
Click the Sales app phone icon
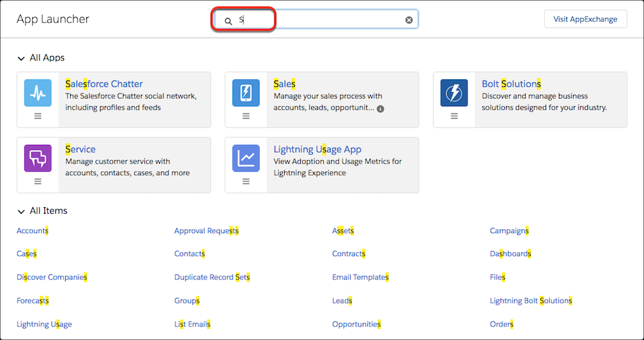[x=246, y=93]
